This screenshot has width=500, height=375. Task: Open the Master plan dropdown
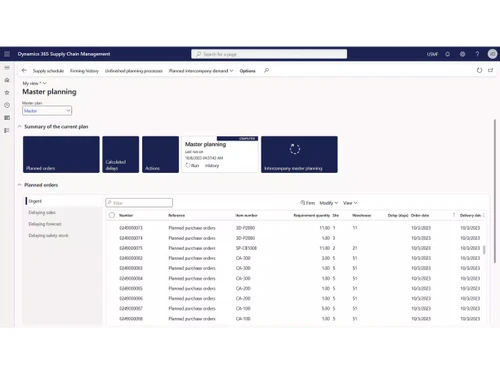pyautogui.click(x=47, y=111)
